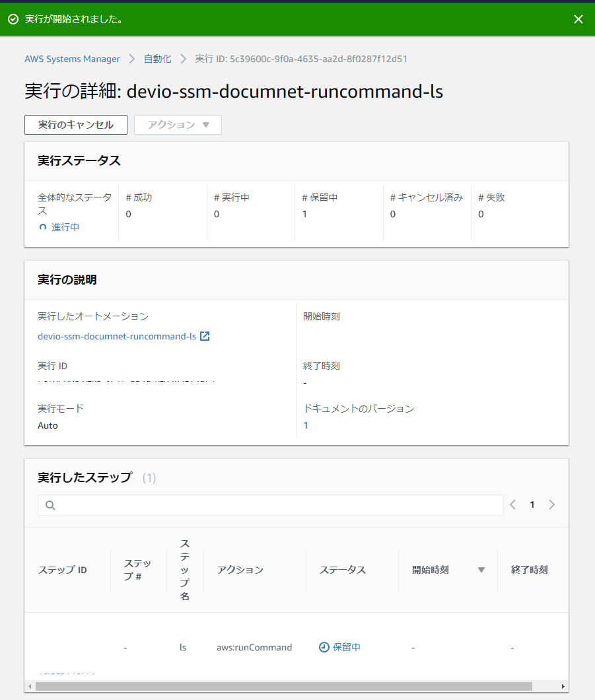Viewport: 595px width, 700px height.
Task: Click the 実行 ID text in breadcrumb
Action: [301, 59]
